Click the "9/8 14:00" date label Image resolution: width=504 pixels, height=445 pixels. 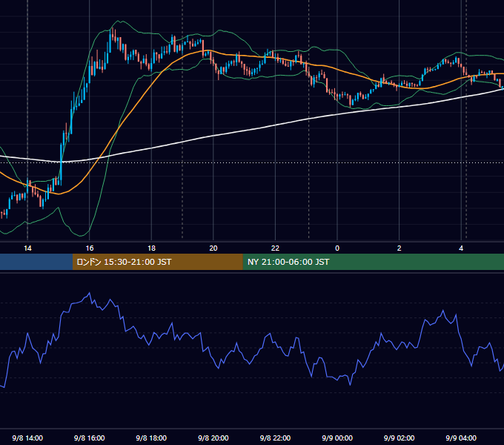[27, 438]
